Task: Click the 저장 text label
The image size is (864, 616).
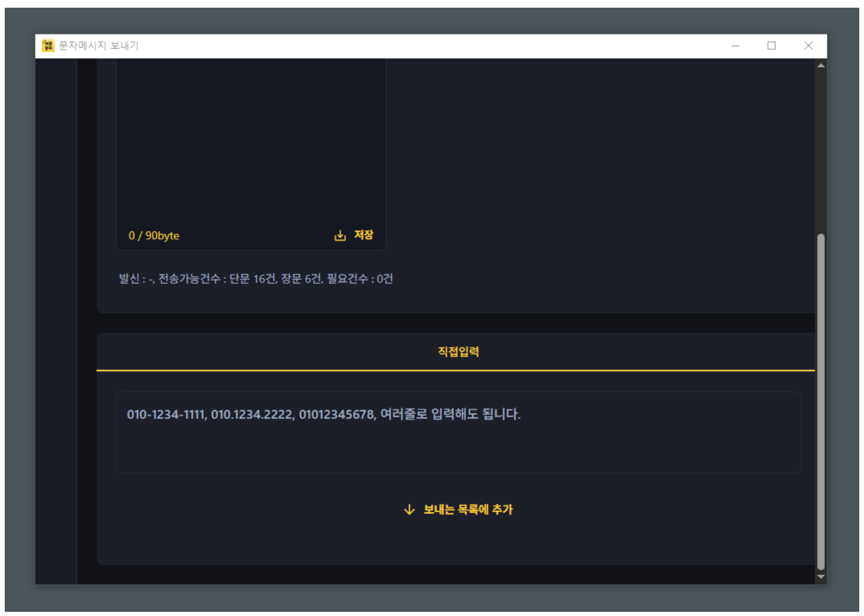Action: 364,235
